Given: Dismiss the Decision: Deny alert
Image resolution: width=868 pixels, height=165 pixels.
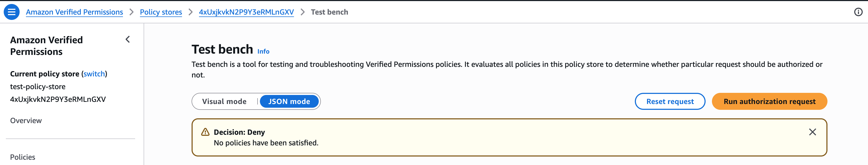Looking at the screenshot, I should (812, 132).
